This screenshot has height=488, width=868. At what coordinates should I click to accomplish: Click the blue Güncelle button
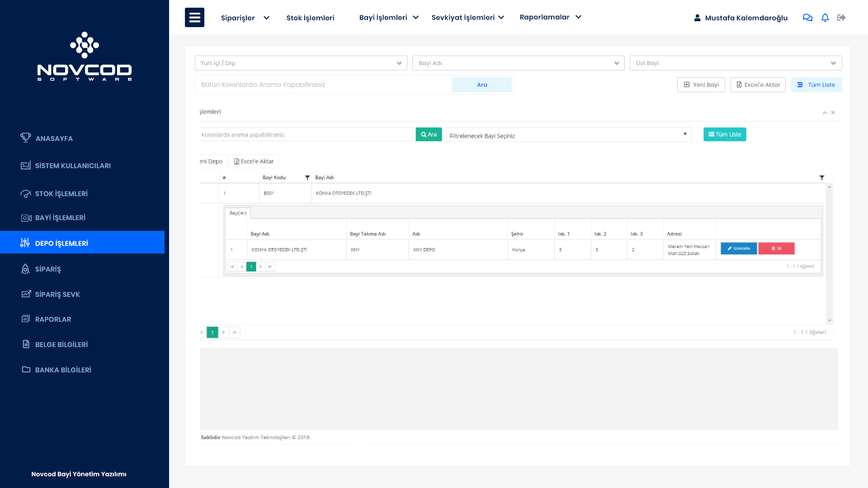[x=738, y=249]
